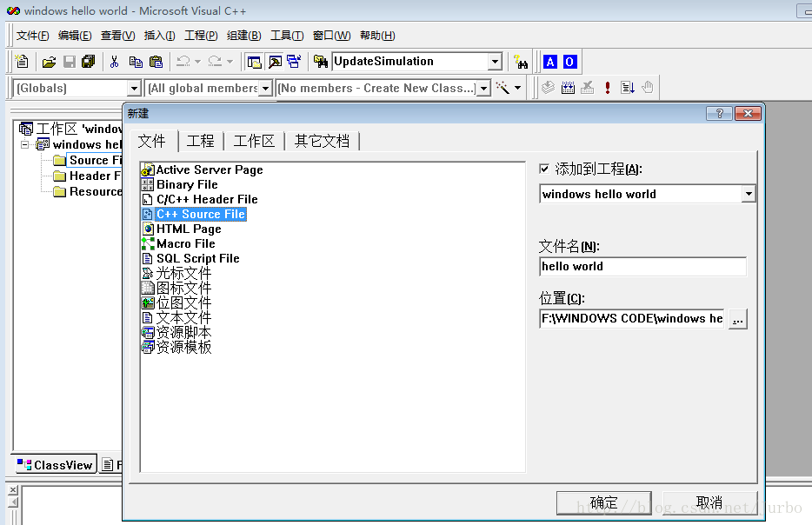812x525 pixels.
Task: Toggle the Output window icon
Action: 275,62
